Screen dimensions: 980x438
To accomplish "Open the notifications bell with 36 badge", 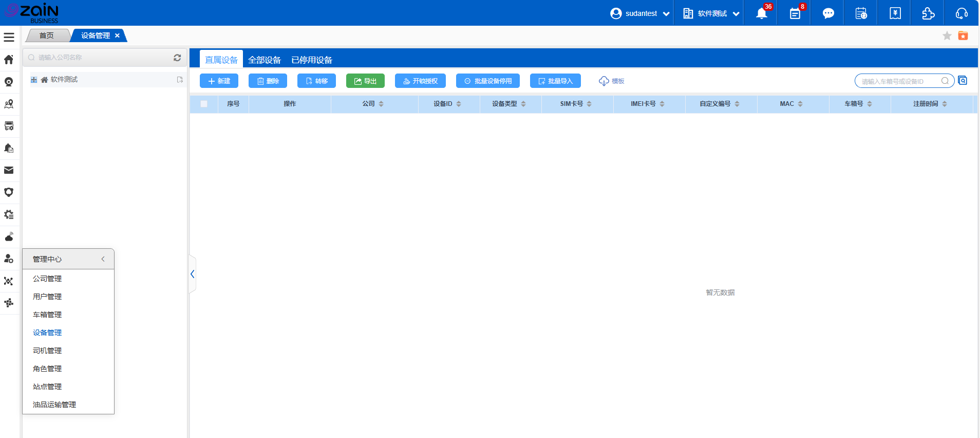I will point(762,13).
